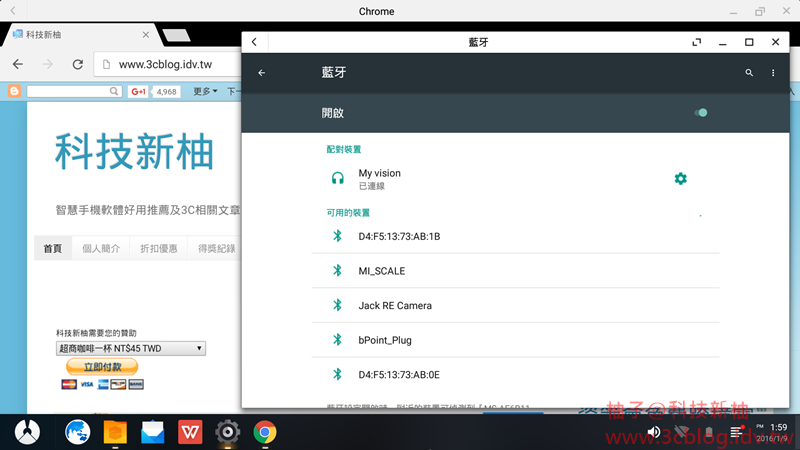Click Bluetooth icon beside bPoint_Plug
Viewport: 800px width, 450px height.
[337, 340]
